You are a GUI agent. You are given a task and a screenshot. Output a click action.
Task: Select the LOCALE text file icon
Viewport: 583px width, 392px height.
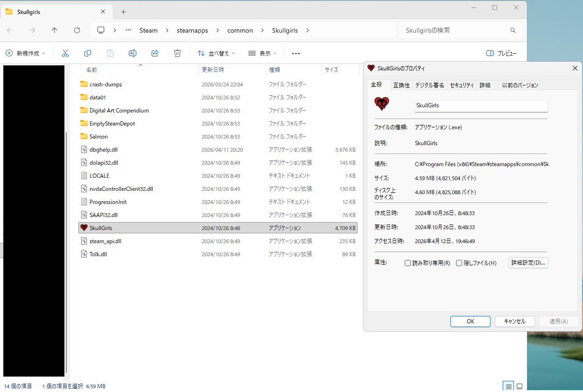84,175
